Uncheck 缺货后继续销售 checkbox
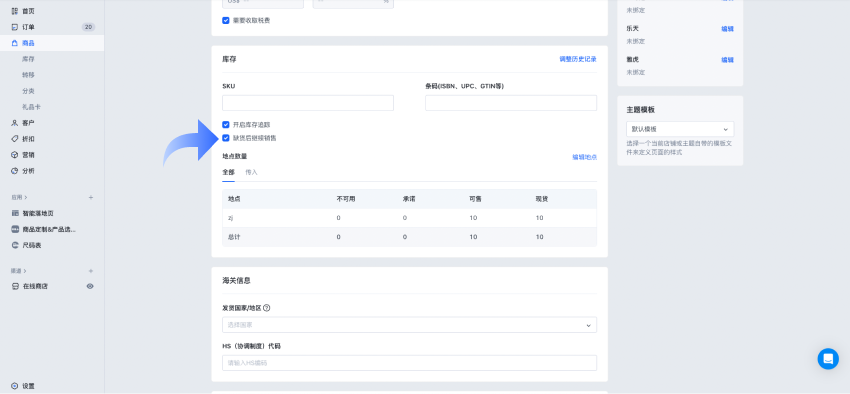Viewport: 850px width, 394px height. 226,138
